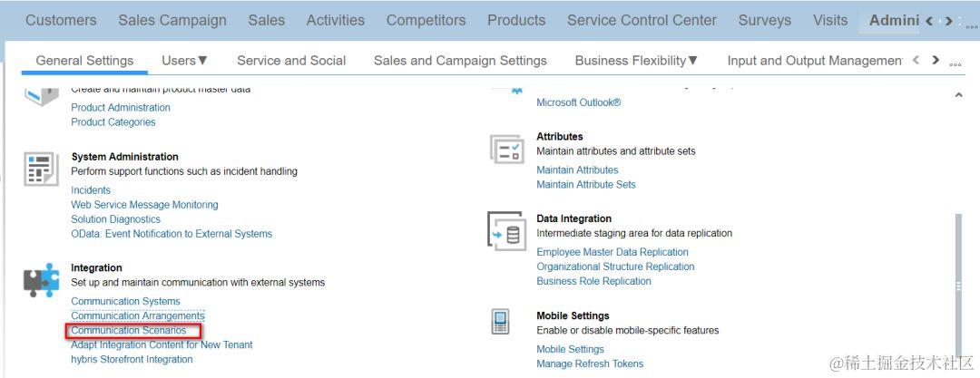Switch to the Sales Campaign tab
980x378 pixels.
(x=172, y=20)
